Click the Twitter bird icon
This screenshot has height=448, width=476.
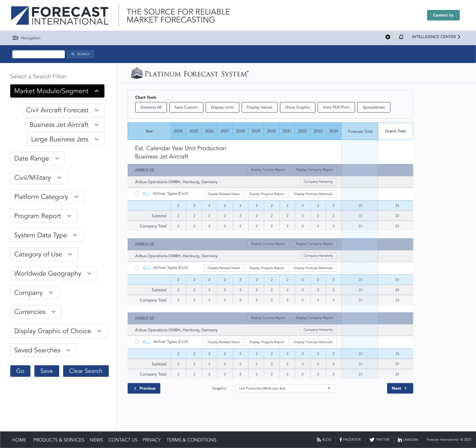(x=372, y=440)
